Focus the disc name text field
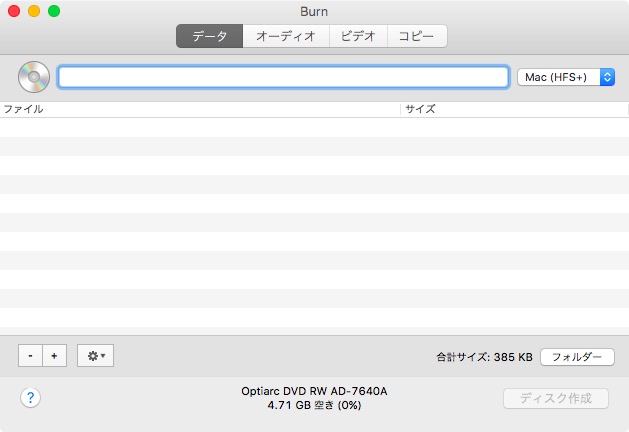The height and width of the screenshot is (432, 629). tap(283, 77)
